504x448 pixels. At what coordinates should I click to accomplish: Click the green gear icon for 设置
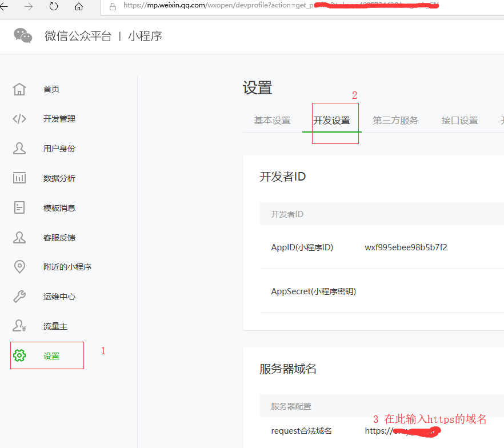point(19,355)
